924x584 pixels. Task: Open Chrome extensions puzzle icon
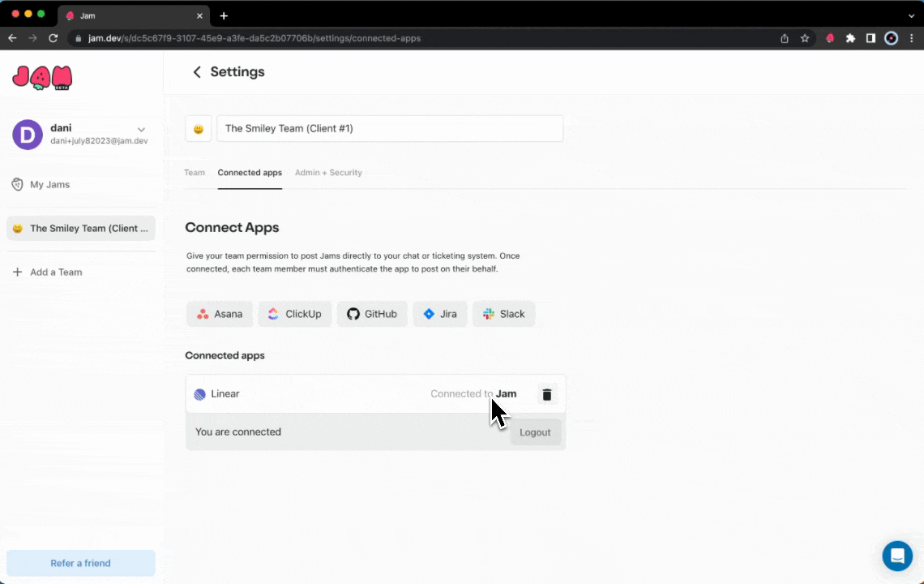coord(850,38)
